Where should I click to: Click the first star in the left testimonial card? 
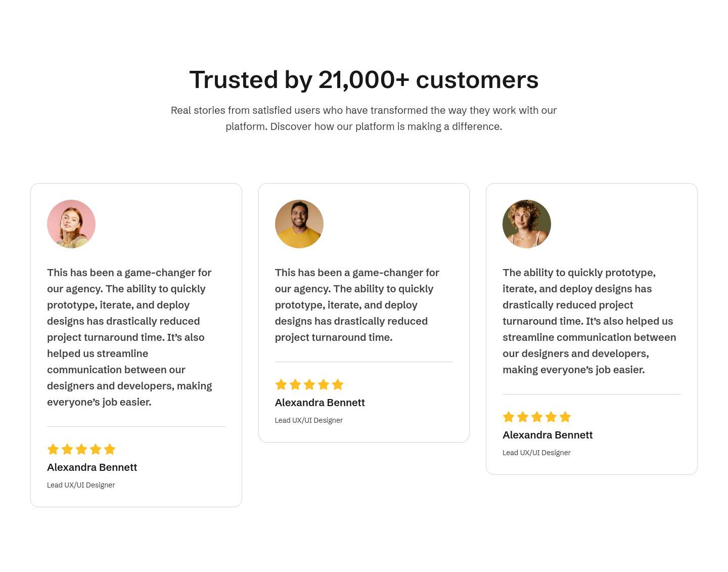coord(53,449)
